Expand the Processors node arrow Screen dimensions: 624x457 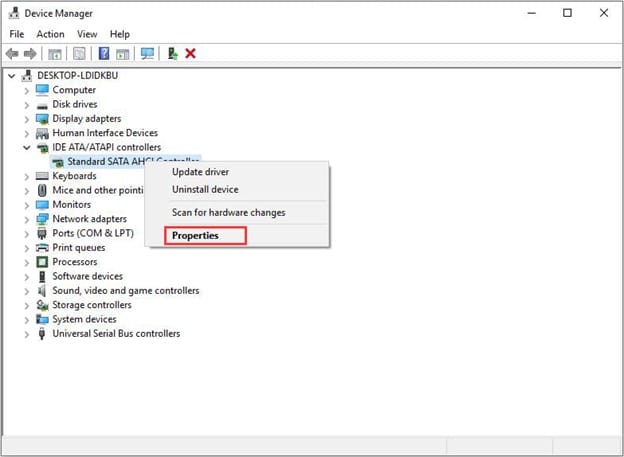[x=27, y=262]
